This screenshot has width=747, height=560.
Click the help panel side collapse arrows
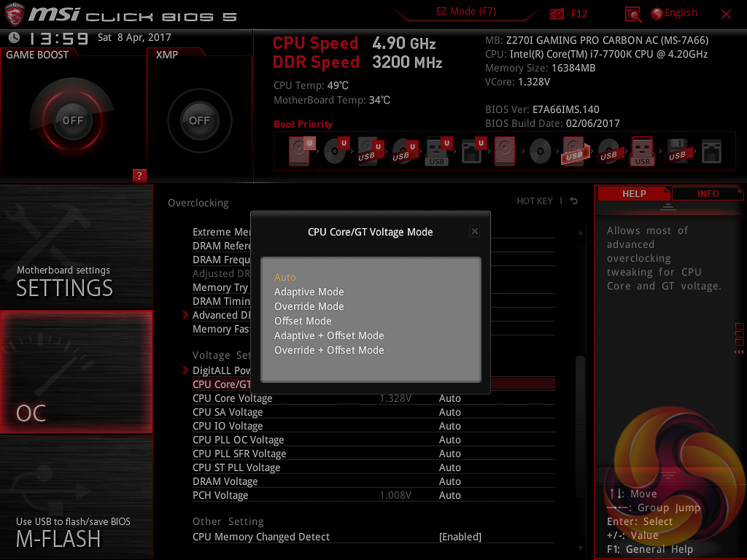(738, 352)
